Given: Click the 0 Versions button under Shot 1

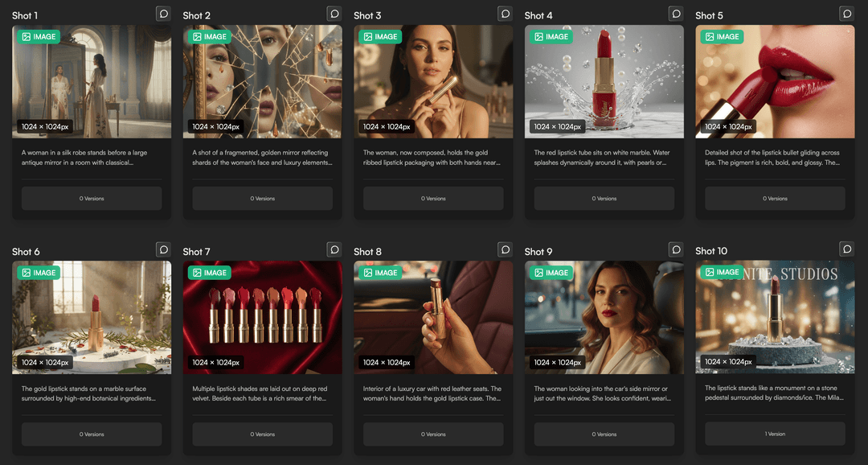Looking at the screenshot, I should 92,198.
